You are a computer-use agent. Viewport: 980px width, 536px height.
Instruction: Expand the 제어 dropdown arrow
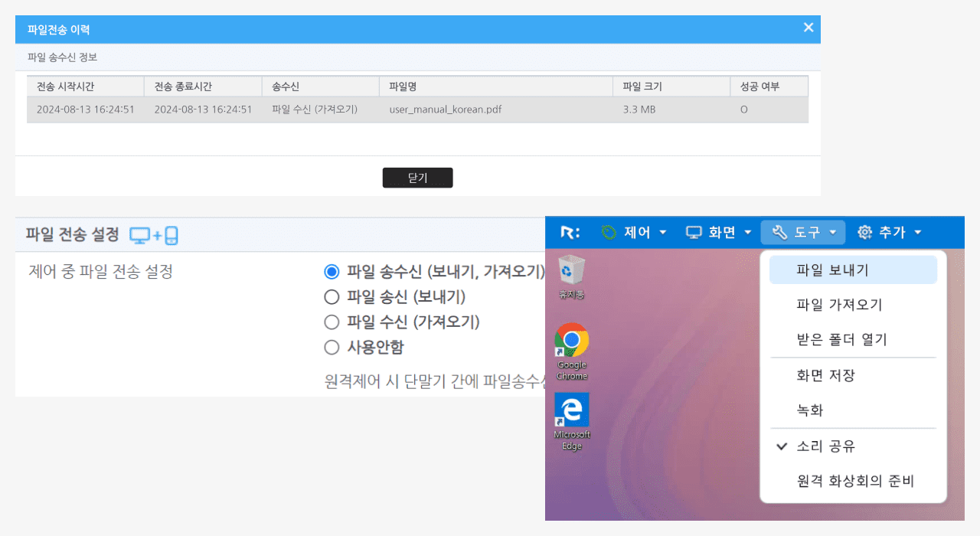coord(661,232)
